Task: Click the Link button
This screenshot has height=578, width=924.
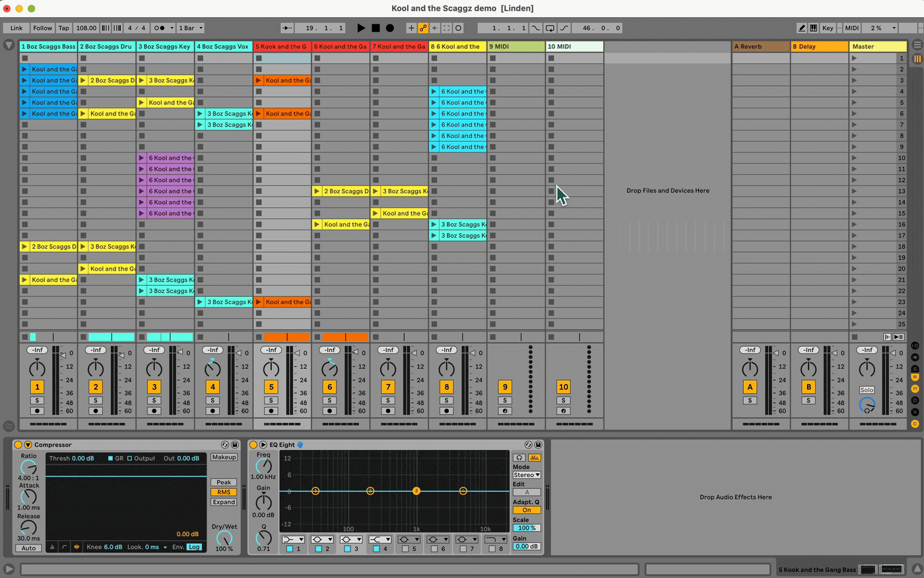Action: (x=16, y=28)
